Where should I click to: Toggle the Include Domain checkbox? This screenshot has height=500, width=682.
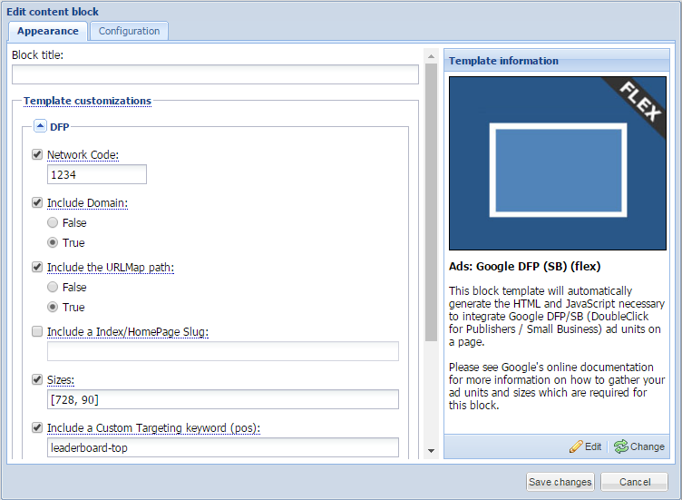(38, 203)
